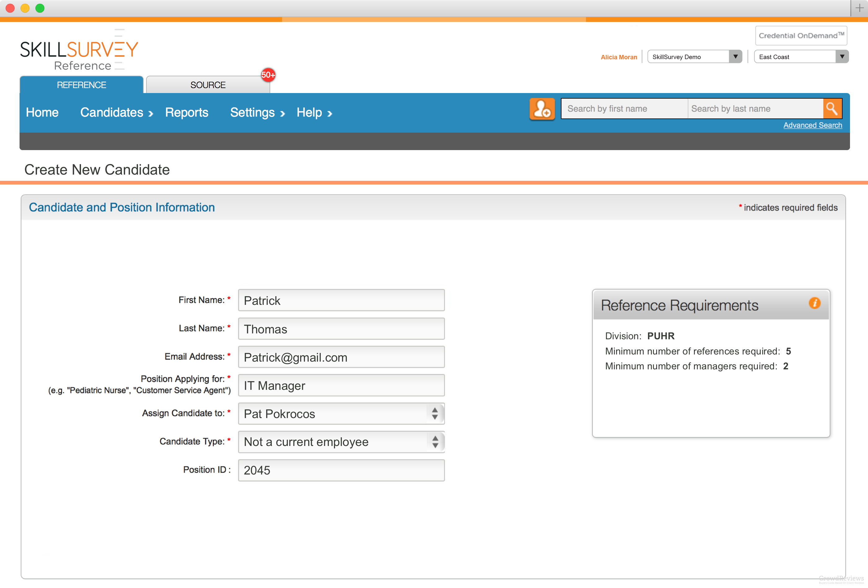Screen dimensions: 868x588
Task: Click the First Name field with Patrick
Action: 341,300
